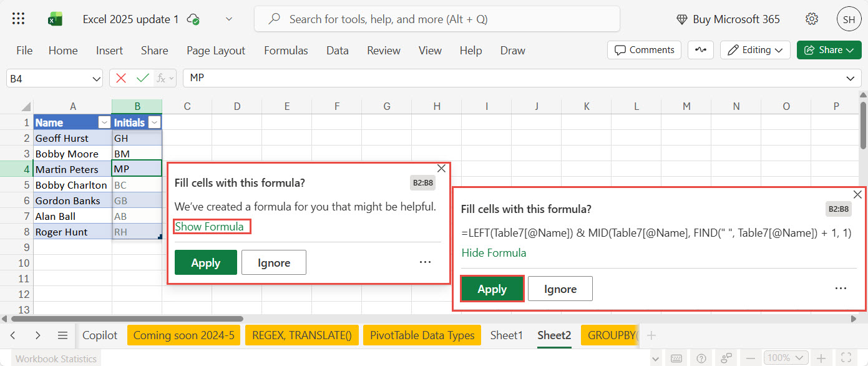Click the search for tools box
The width and height of the screenshot is (868, 366).
coord(437,19)
